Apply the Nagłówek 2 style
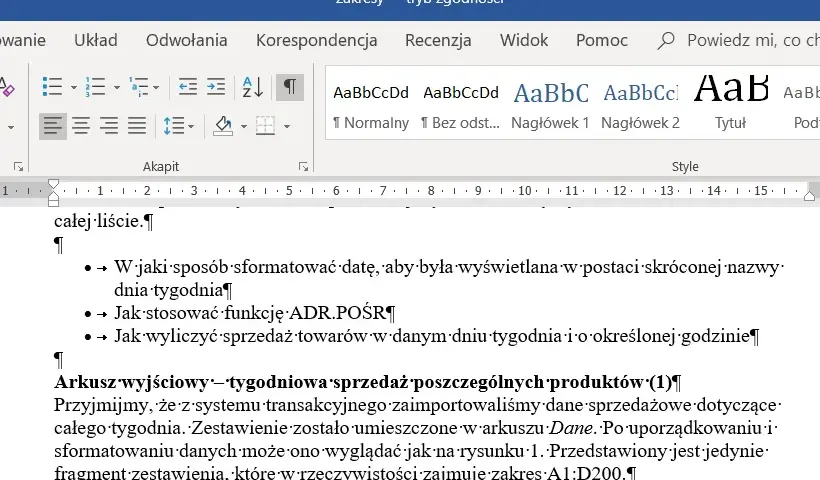Screen dimensions: 820x480 pyautogui.click(x=641, y=107)
